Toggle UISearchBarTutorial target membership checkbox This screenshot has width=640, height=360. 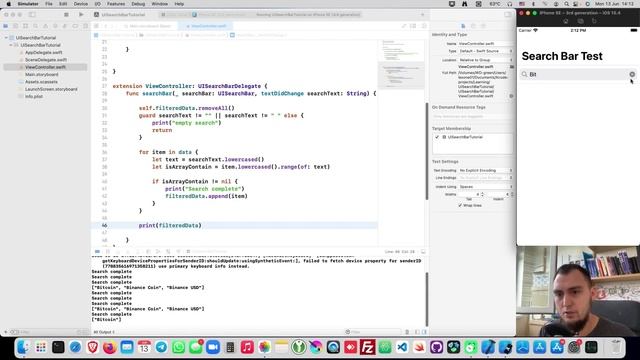[x=437, y=137]
